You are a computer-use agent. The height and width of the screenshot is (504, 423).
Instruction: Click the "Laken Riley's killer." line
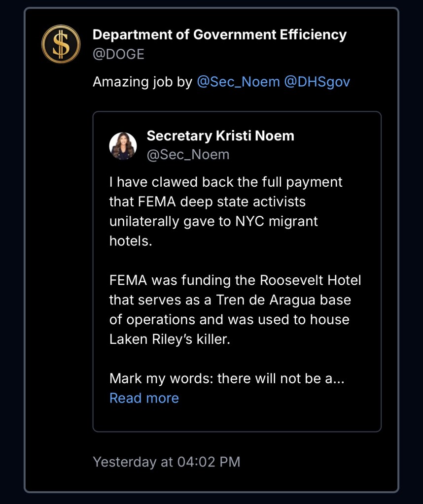170,339
